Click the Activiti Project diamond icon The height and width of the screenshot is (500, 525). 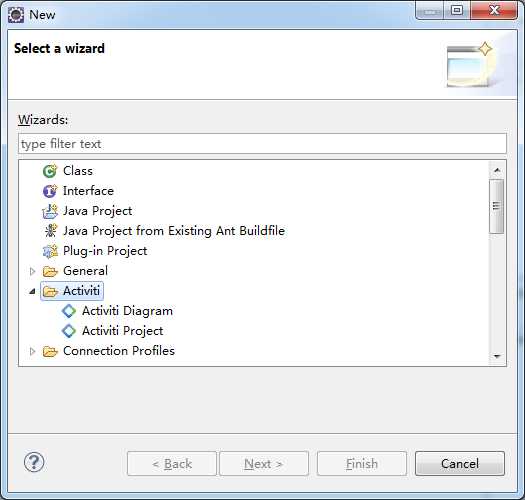point(69,331)
